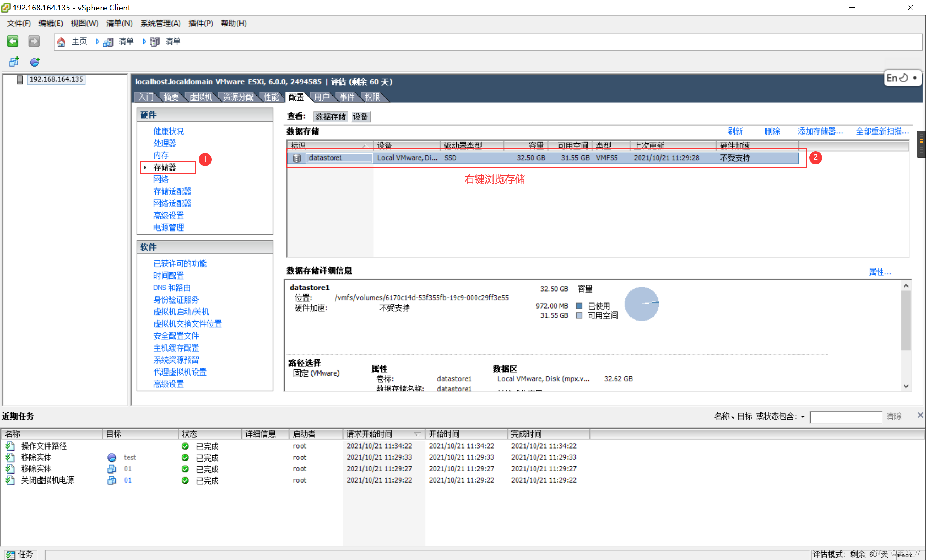926x560 pixels.
Task: Click the datastore details scrollbar thumb
Action: coord(906,320)
